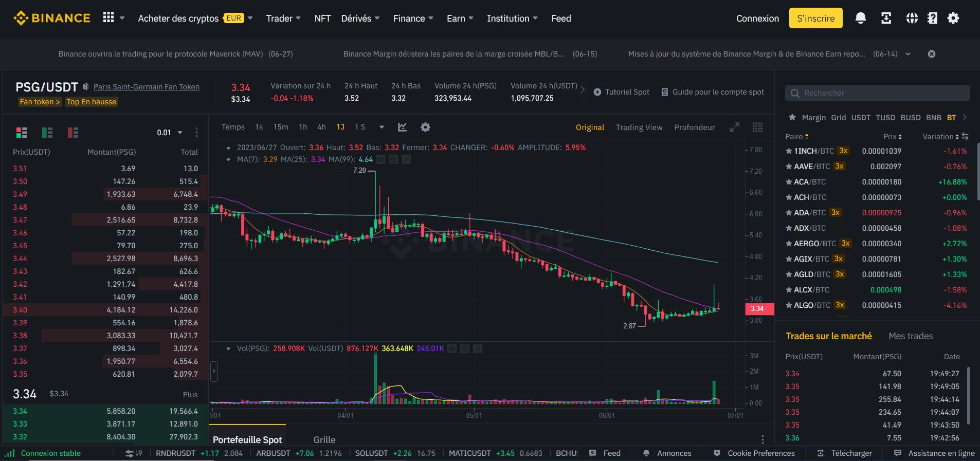Screen dimensions: 980x461
Task: Collapse the MA indicator legend row
Action: [x=228, y=159]
